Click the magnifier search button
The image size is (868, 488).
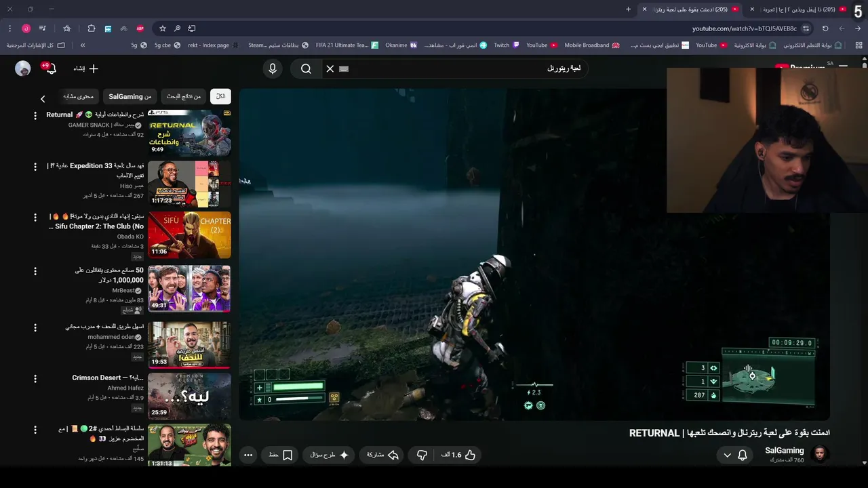306,68
